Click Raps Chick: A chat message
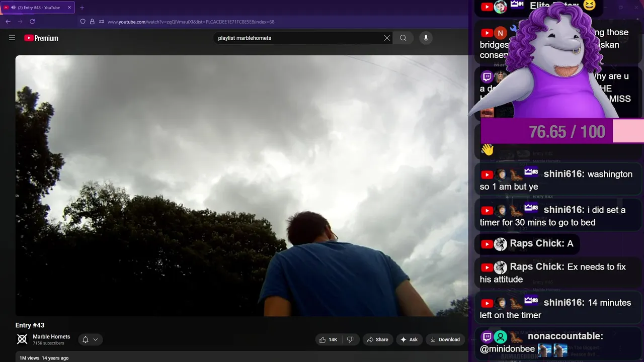The image size is (644, 362). pyautogui.click(x=527, y=244)
